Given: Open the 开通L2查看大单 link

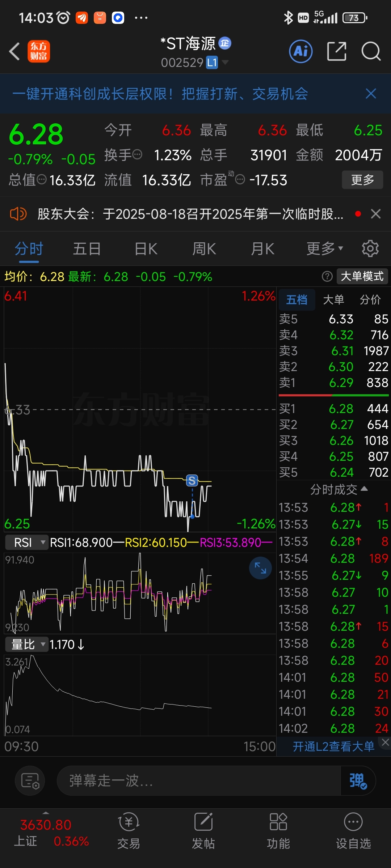Looking at the screenshot, I should (333, 746).
